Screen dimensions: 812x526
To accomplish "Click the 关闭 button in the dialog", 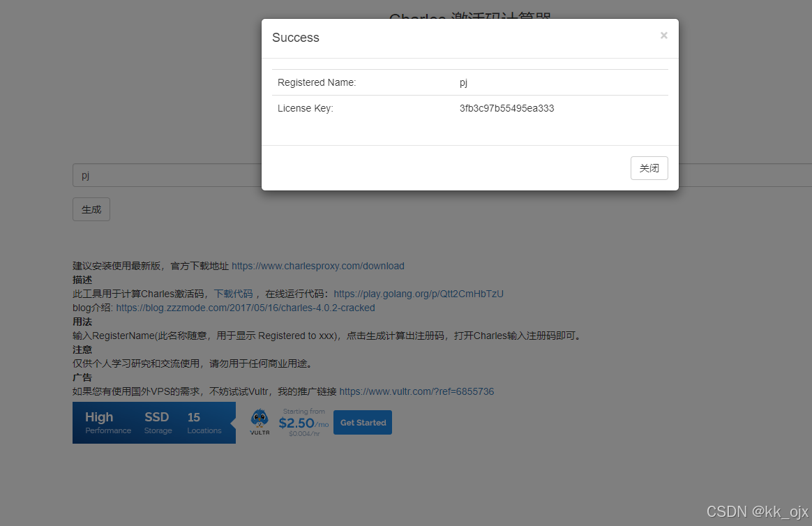I will pyautogui.click(x=649, y=168).
